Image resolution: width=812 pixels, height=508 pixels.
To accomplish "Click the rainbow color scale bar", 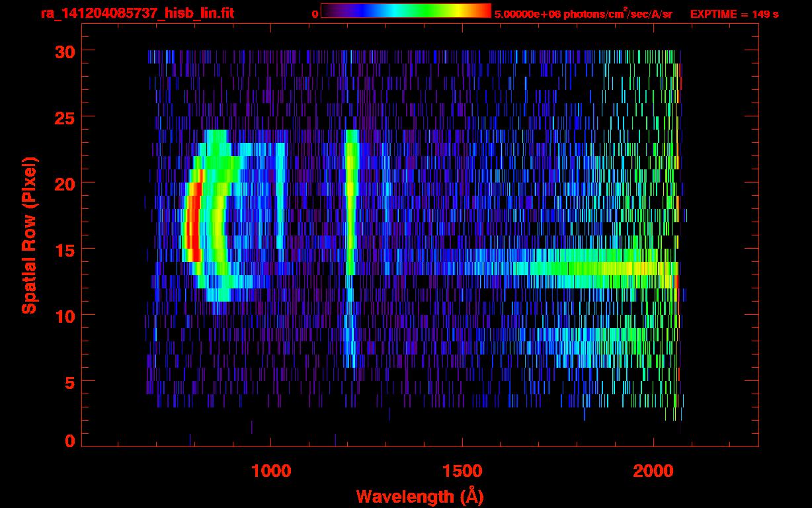I will point(406,11).
